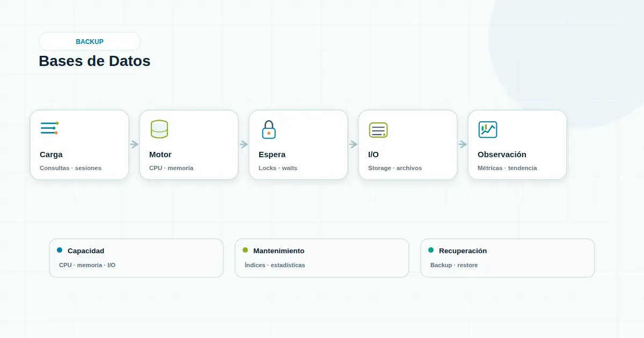The height and width of the screenshot is (338, 644).
Task: Click the 'Consultas · sesiones' text
Action: (70, 168)
